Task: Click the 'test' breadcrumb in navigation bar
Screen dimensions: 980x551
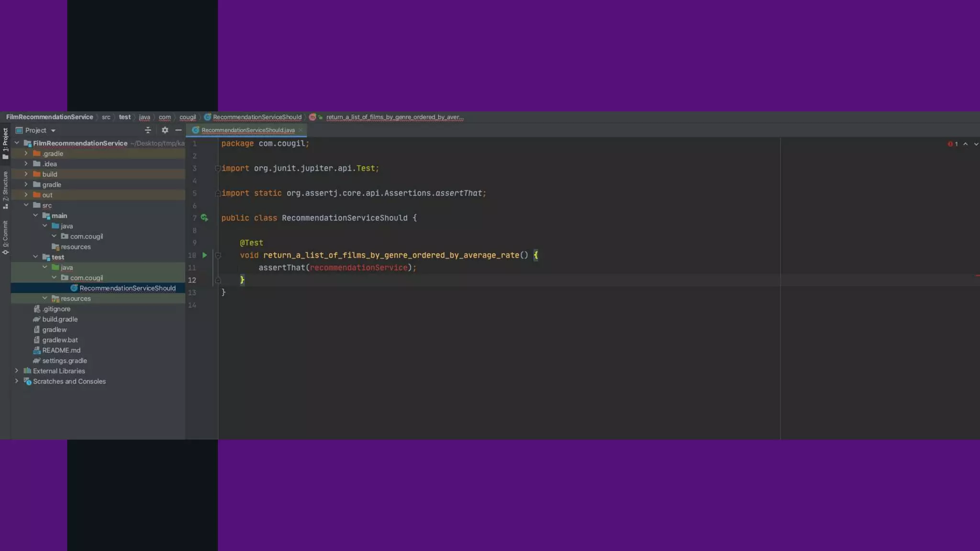Action: (x=124, y=117)
